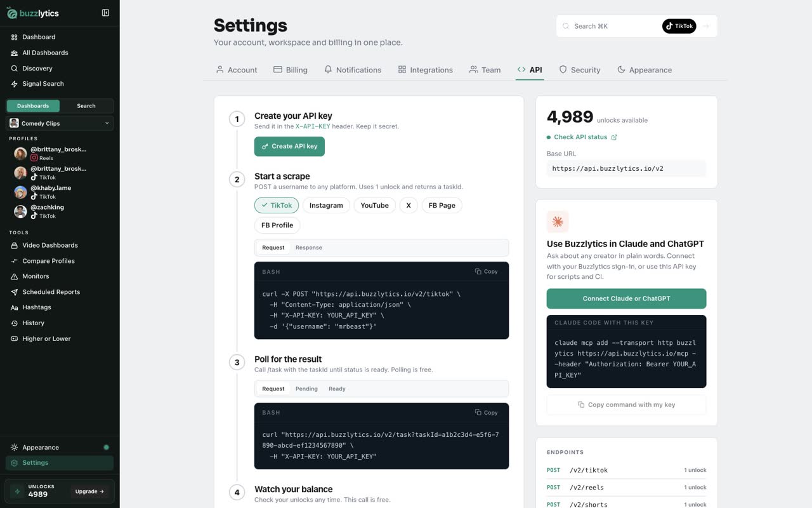This screenshot has width=812, height=508.
Task: Select the FB Profile platform chip
Action: [x=277, y=225]
